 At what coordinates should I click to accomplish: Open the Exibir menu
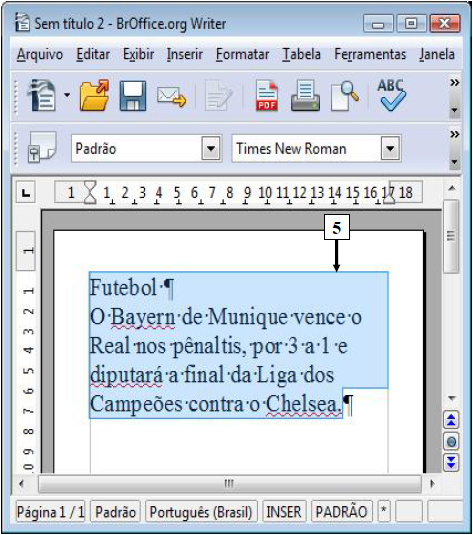(x=139, y=54)
